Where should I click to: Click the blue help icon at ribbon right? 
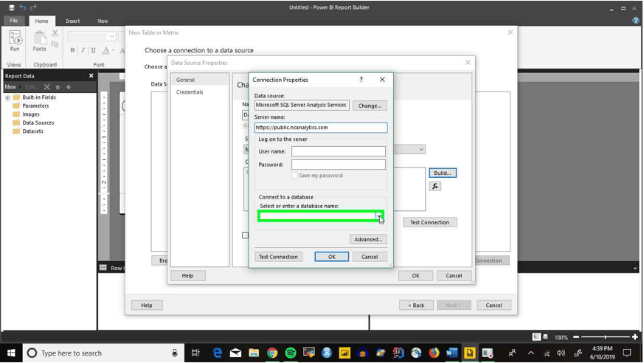(636, 21)
